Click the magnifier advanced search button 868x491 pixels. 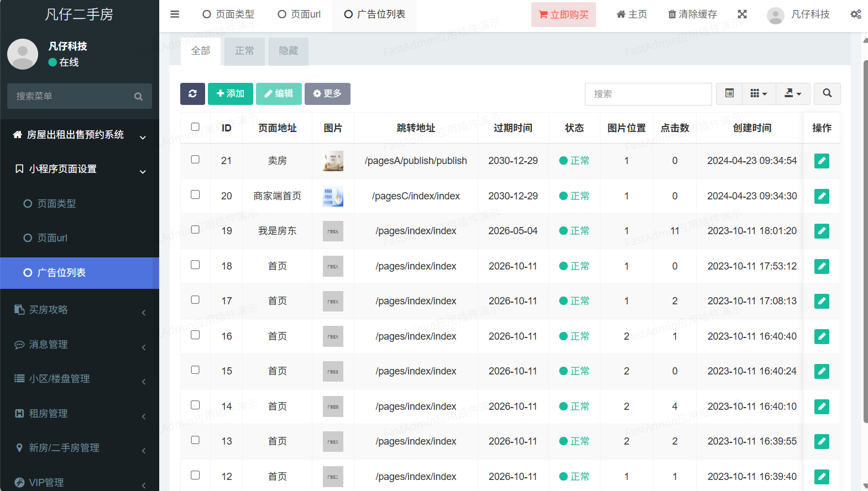(x=827, y=94)
